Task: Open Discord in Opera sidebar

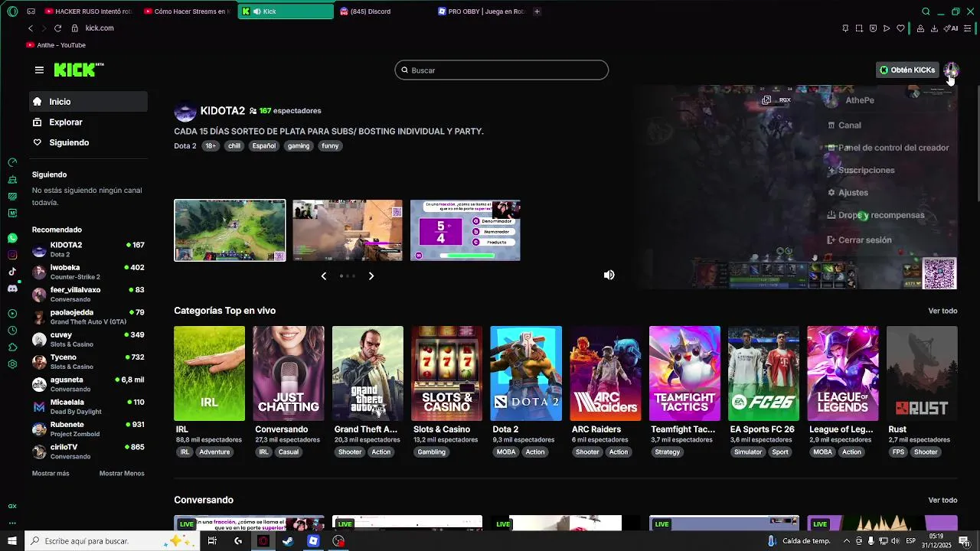Action: pyautogui.click(x=12, y=289)
